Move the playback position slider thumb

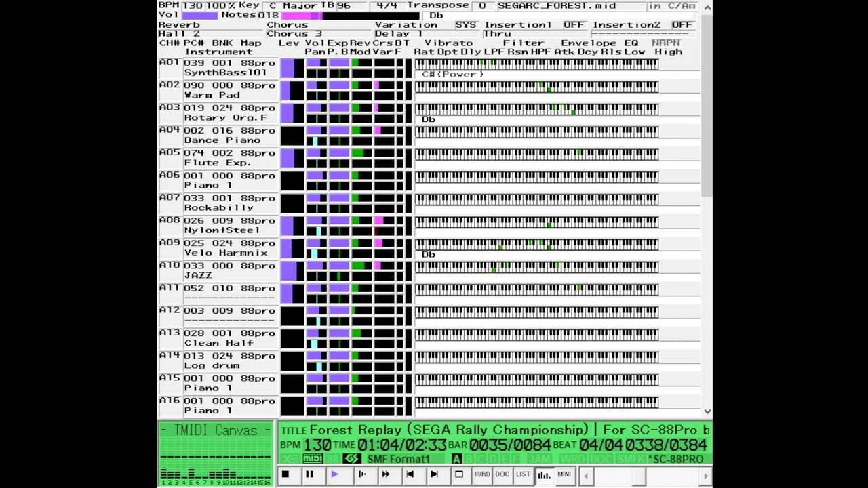coord(639,476)
